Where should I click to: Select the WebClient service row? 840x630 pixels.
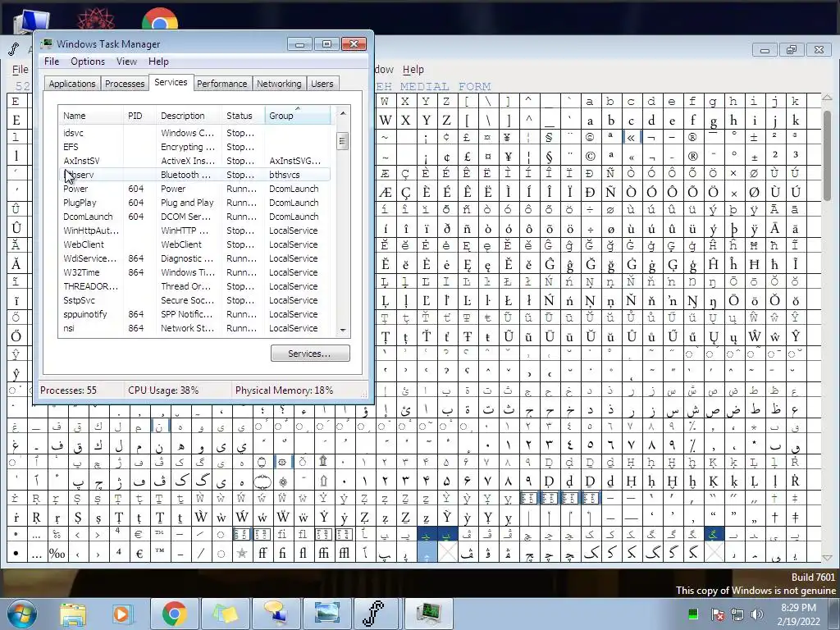pyautogui.click(x=194, y=244)
